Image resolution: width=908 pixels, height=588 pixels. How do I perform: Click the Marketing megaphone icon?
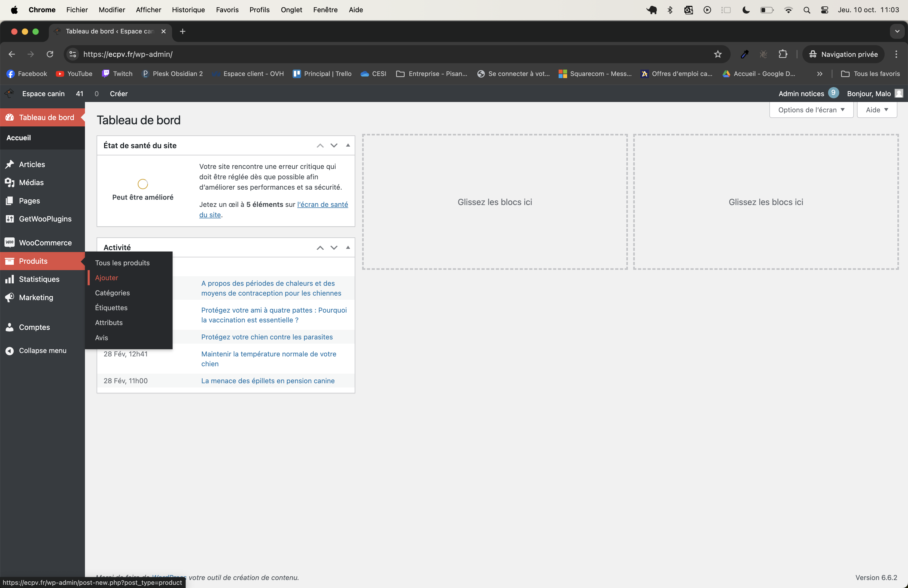(x=10, y=297)
